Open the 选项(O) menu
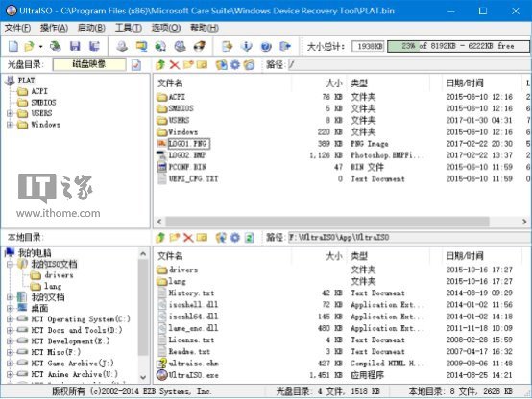This screenshot has width=532, height=399. point(166,28)
